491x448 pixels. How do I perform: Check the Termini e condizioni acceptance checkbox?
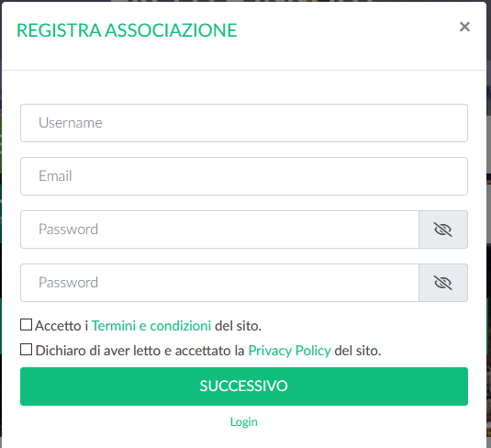(x=26, y=325)
